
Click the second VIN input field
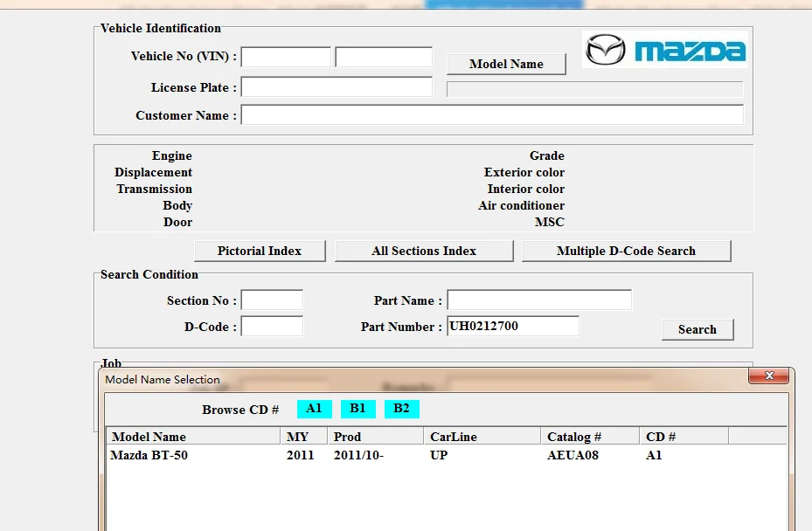[x=384, y=58]
